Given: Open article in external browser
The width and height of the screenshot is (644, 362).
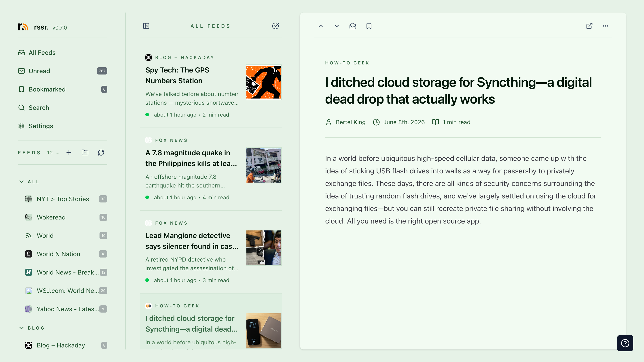Looking at the screenshot, I should 589,26.
